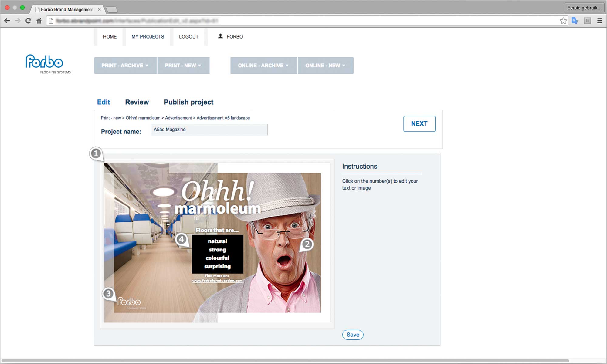Click the page reload icon
607x364 pixels.
coord(28,21)
